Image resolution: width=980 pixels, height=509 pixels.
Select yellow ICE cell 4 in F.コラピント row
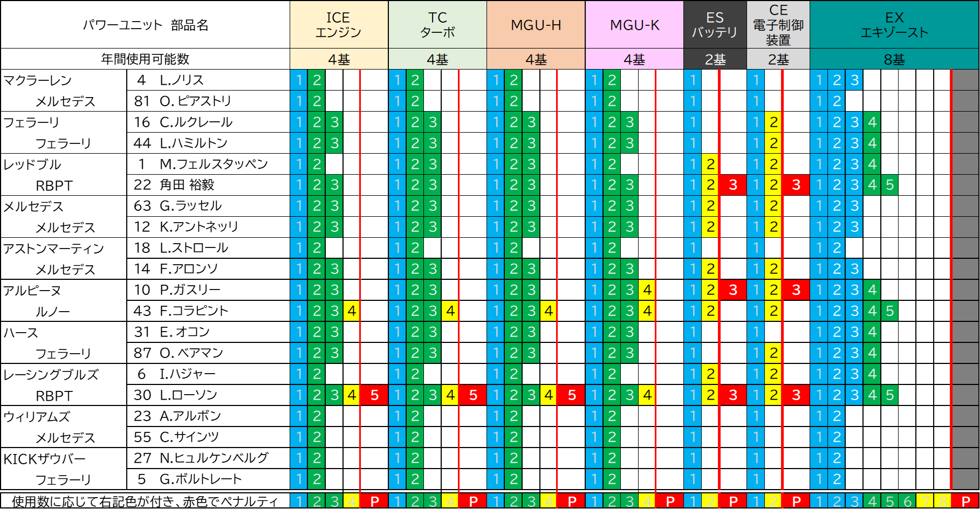352,311
